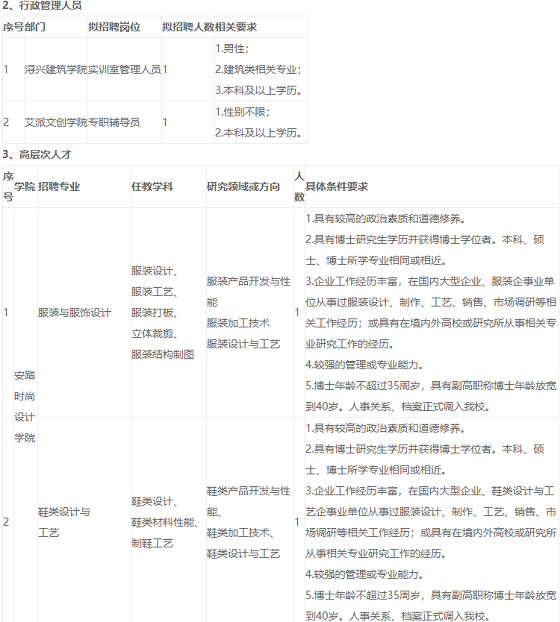Select the 实训室管理人员 position cell

125,69
